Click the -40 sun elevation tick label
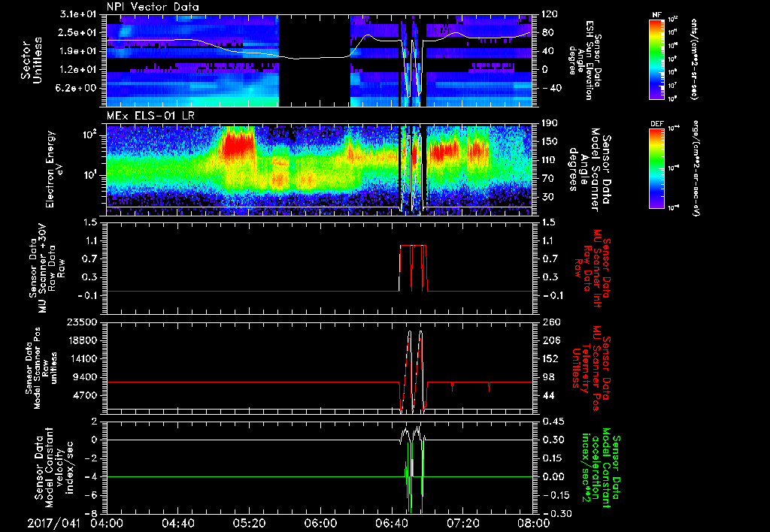This screenshot has width=770, height=532. coord(550,88)
